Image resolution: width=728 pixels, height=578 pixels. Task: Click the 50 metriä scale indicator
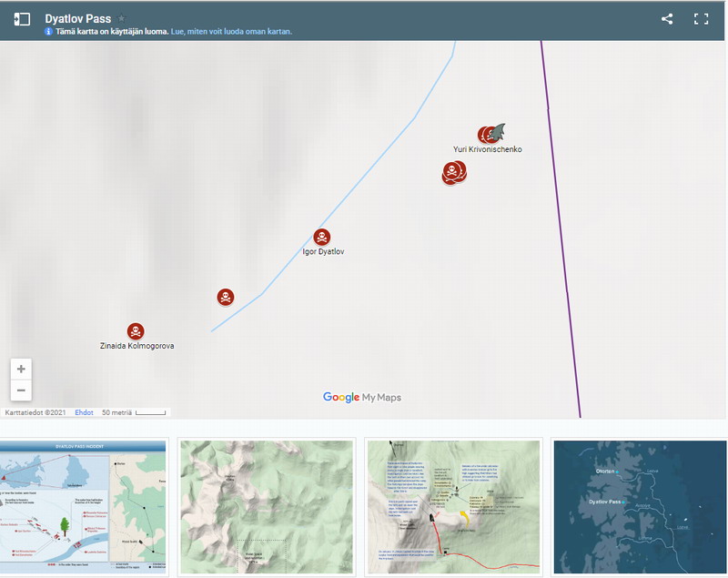coord(134,412)
